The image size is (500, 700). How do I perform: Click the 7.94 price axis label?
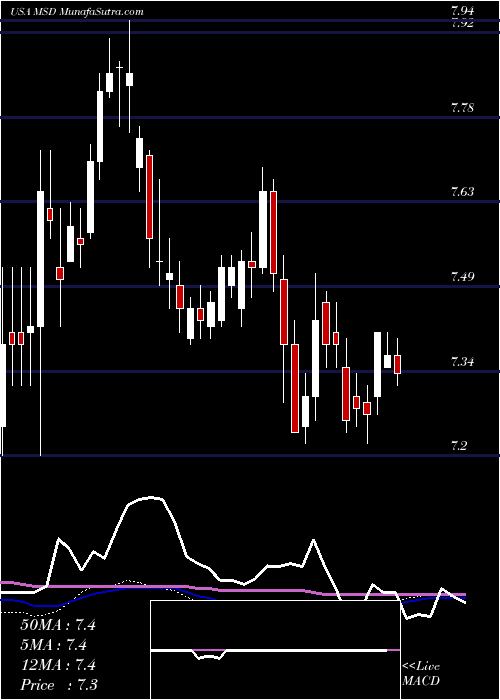click(462, 11)
